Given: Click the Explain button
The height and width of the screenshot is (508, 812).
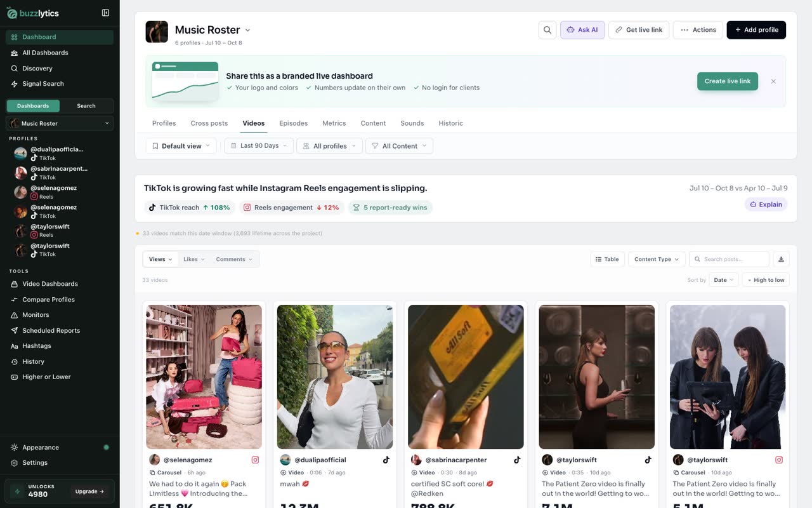Looking at the screenshot, I should click(766, 204).
